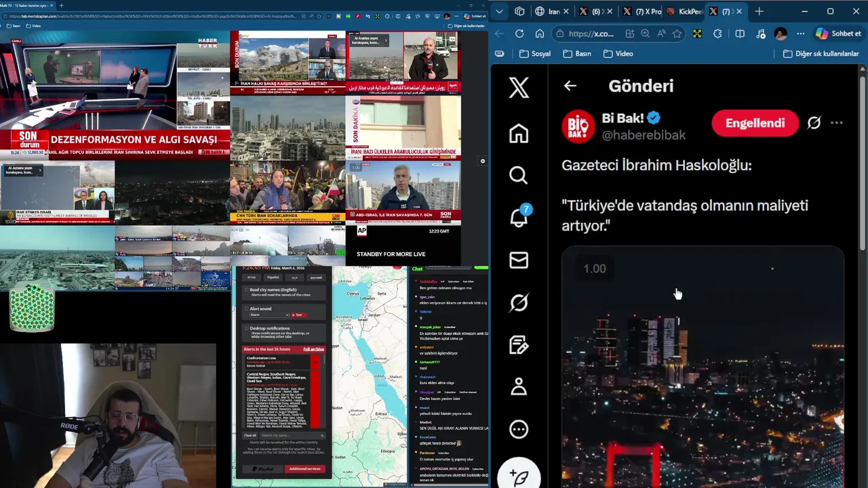Play the night city video in the post
This screenshot has width=868, height=488.
point(703,367)
